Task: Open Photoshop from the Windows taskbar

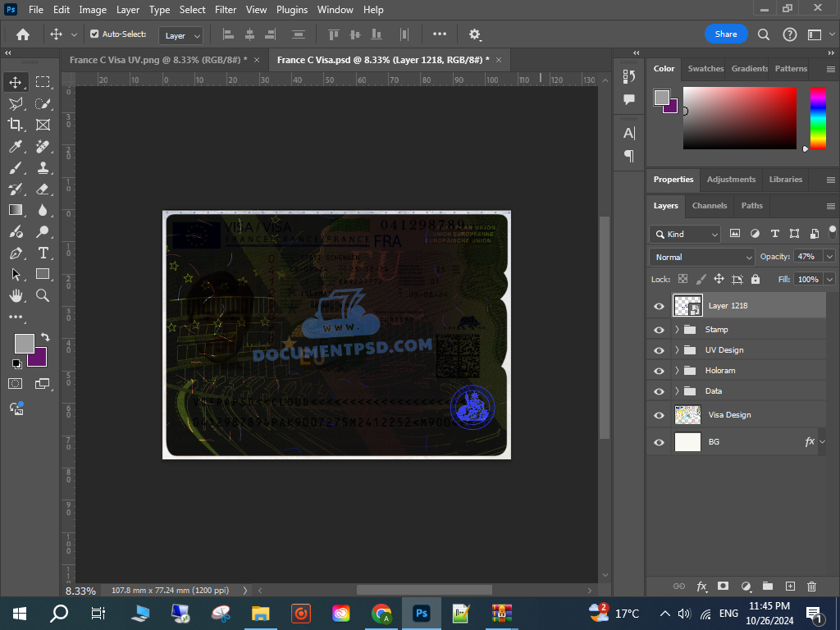Action: pyautogui.click(x=422, y=614)
